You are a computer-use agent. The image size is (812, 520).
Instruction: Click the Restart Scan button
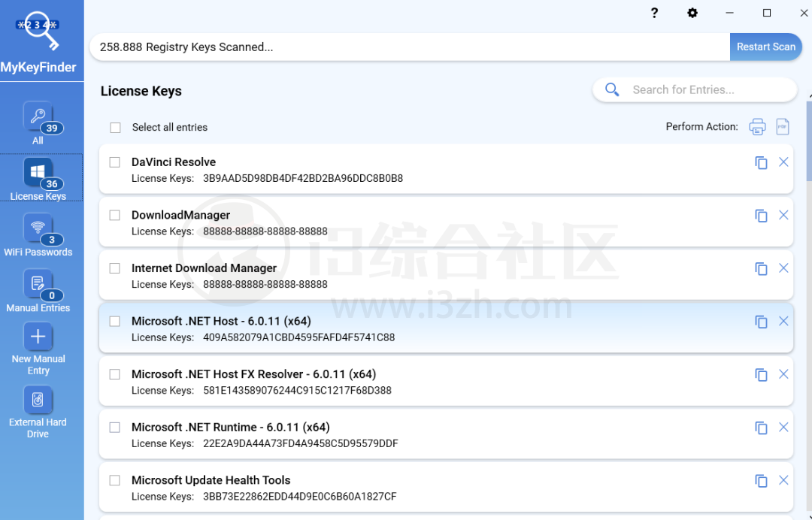[x=766, y=47]
